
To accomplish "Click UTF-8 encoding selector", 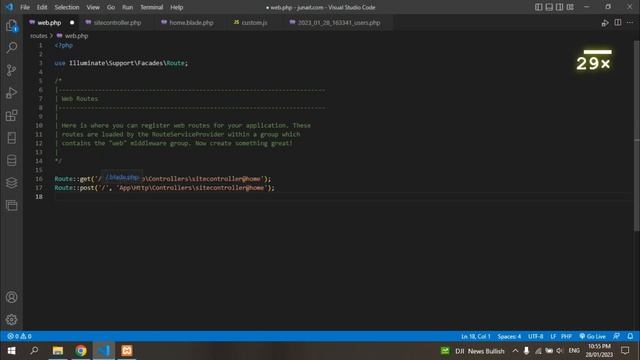I will pyautogui.click(x=536, y=336).
